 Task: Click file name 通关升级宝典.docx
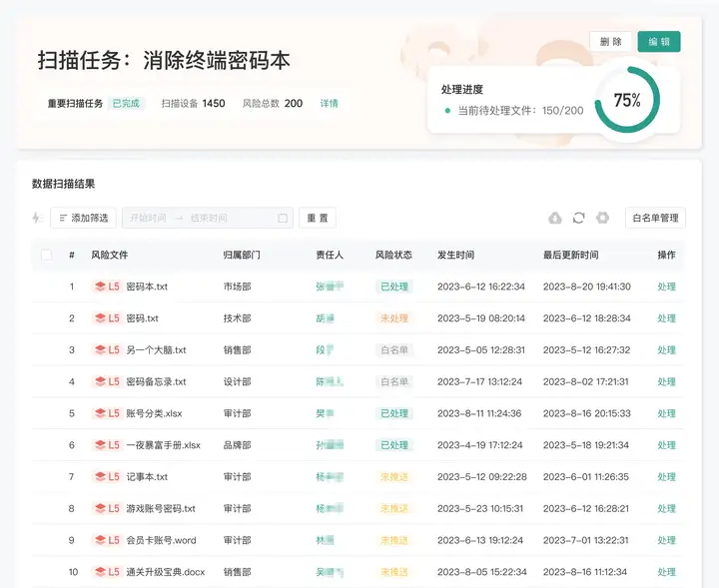166,571
